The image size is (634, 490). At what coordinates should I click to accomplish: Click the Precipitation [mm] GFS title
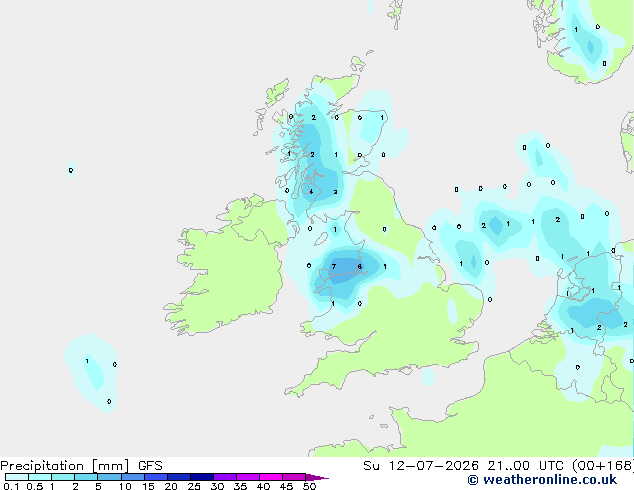(x=81, y=466)
